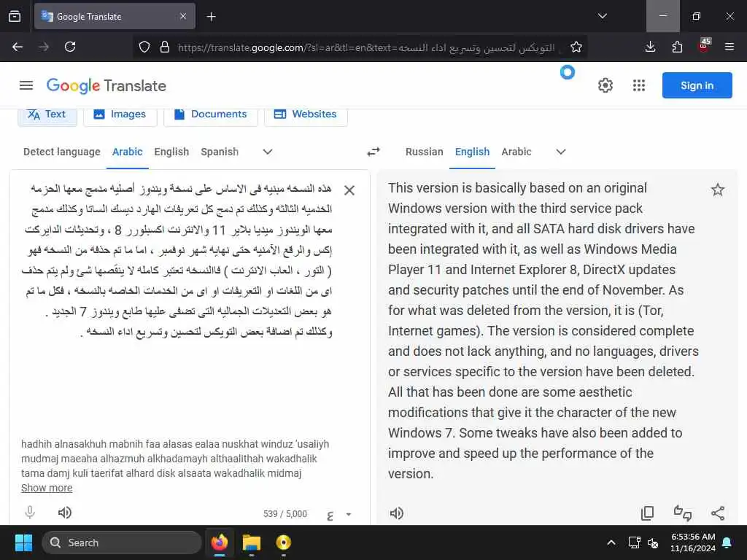Select Arabic as target language
The width and height of the screenshot is (747, 560).
[516, 152]
